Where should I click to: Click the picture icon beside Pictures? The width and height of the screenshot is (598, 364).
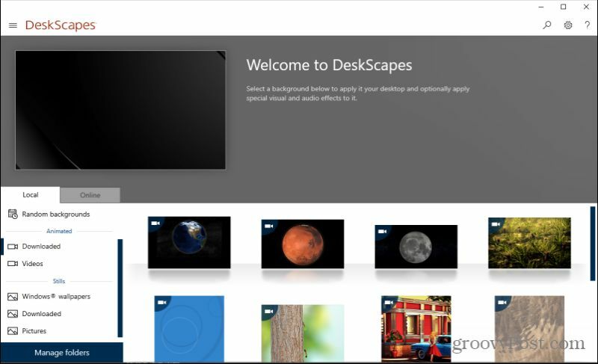click(x=13, y=331)
